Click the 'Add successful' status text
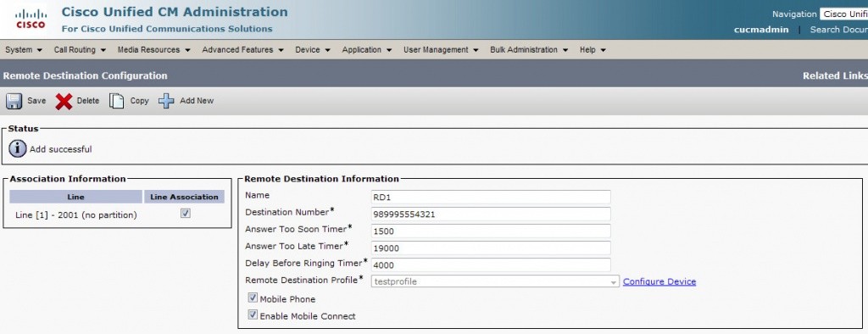The image size is (868, 334). coord(61,149)
